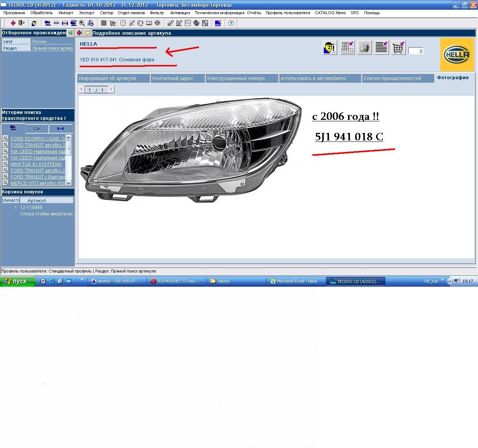Click the add-to-cart icon beside quantity field
This screenshot has width=478, height=448.
point(398,47)
